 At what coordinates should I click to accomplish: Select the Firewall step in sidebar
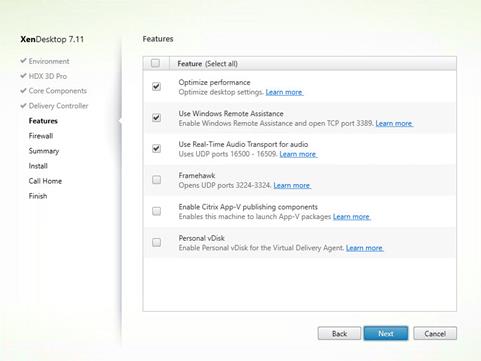41,136
